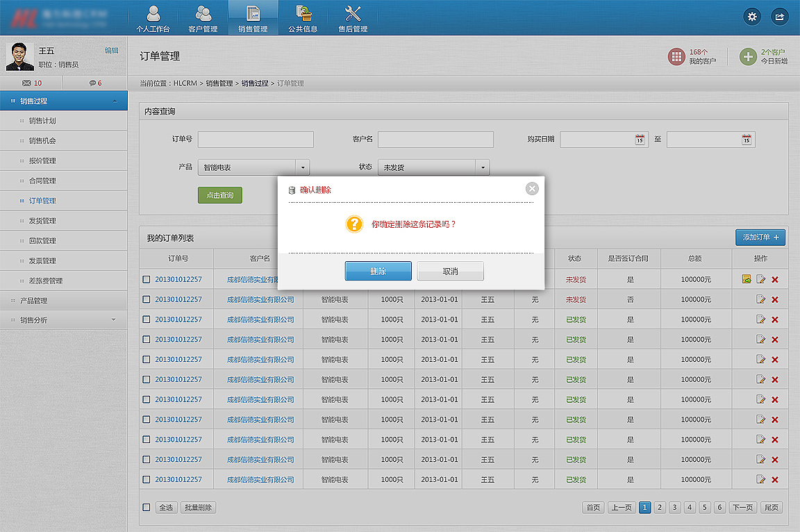Viewport: 800px width, 532px height.
Task: Select 差旅费管理 in the sidebar
Action: [x=64, y=281]
